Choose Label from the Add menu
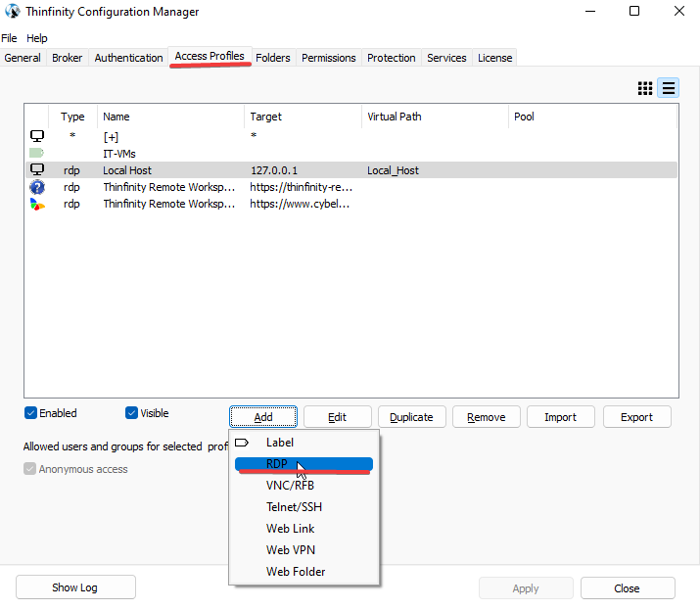This screenshot has width=700, height=610. (303, 443)
